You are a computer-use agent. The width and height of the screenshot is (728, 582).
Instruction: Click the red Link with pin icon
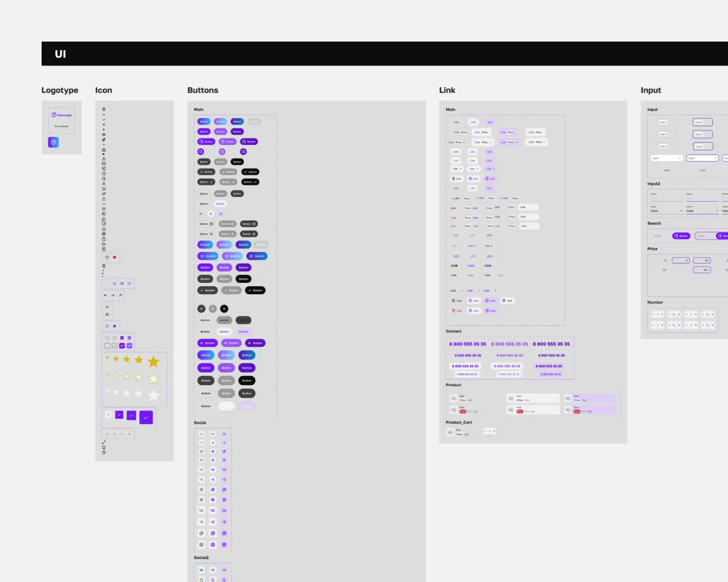(x=457, y=311)
